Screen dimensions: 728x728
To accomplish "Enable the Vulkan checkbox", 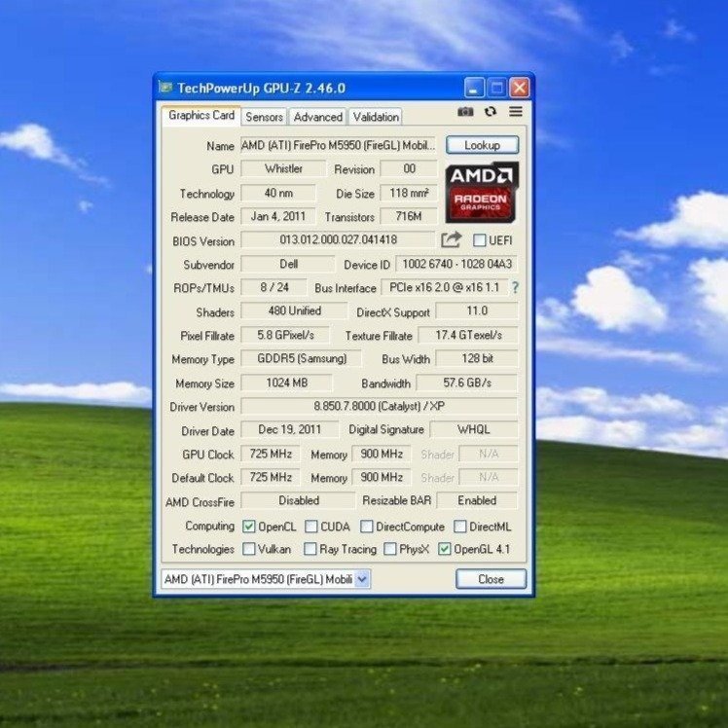I will [249, 549].
